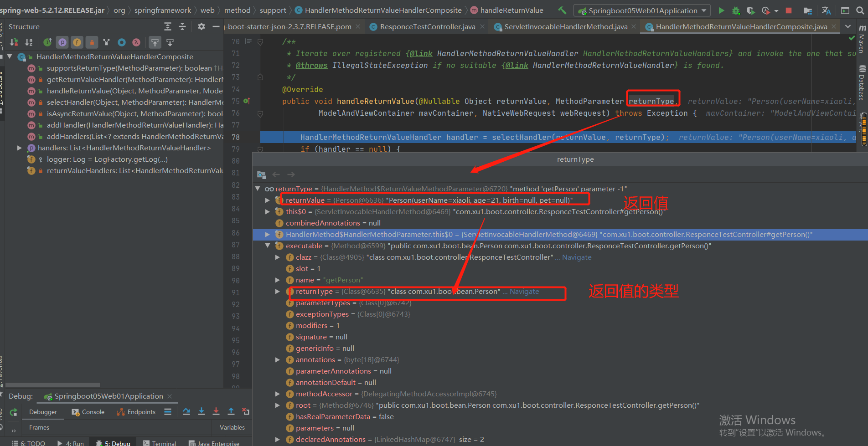868x446 pixels.
Task: Click the Translate icon in the toolbar
Action: tap(826, 10)
